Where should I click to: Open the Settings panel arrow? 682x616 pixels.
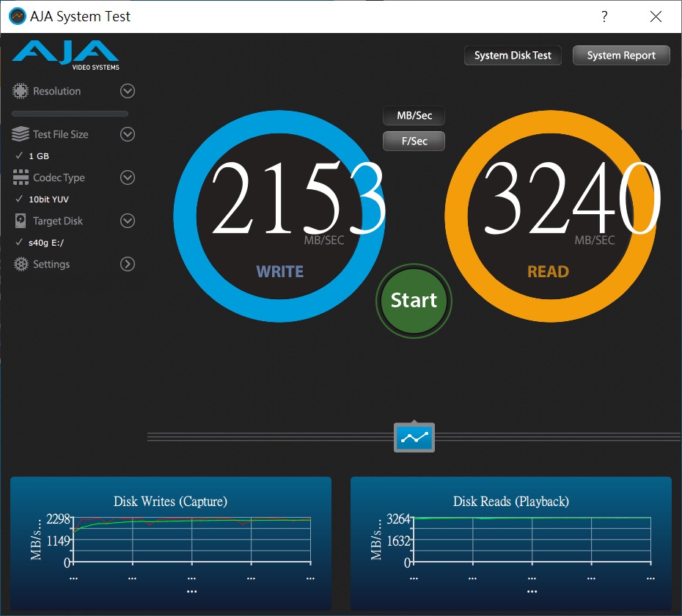pos(128,264)
